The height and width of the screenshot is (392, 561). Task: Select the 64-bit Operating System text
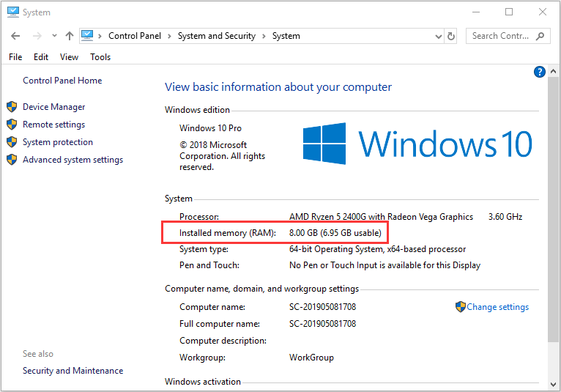pos(377,249)
